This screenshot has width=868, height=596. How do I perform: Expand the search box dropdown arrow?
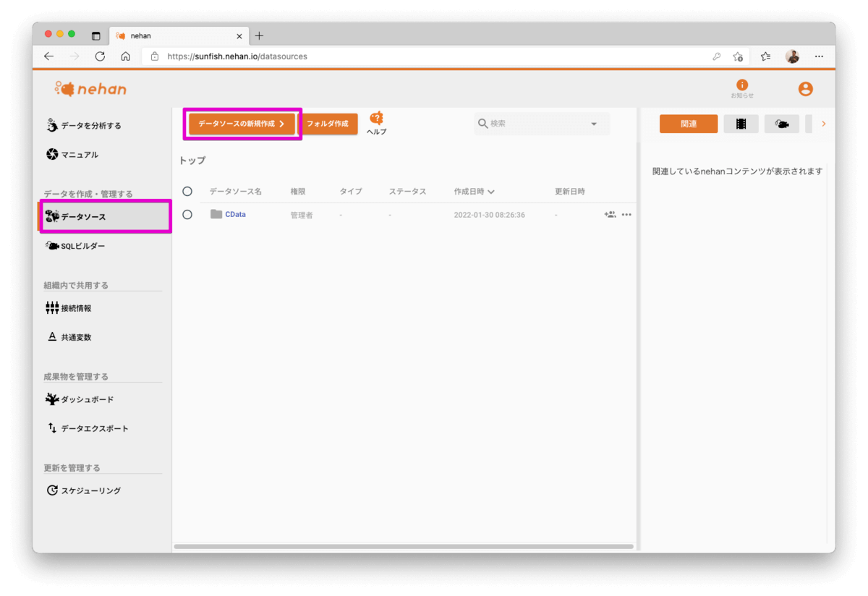point(594,124)
